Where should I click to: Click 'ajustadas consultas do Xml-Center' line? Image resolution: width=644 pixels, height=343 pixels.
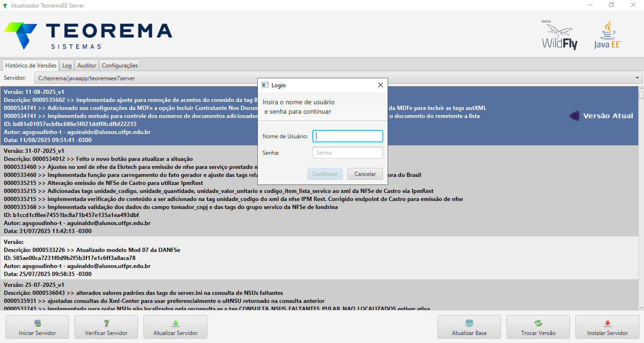tap(164, 301)
